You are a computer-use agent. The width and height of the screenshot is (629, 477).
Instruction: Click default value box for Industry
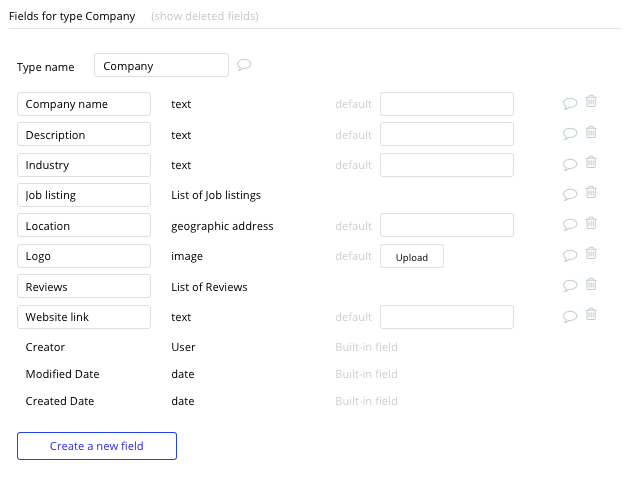pyautogui.click(x=447, y=165)
